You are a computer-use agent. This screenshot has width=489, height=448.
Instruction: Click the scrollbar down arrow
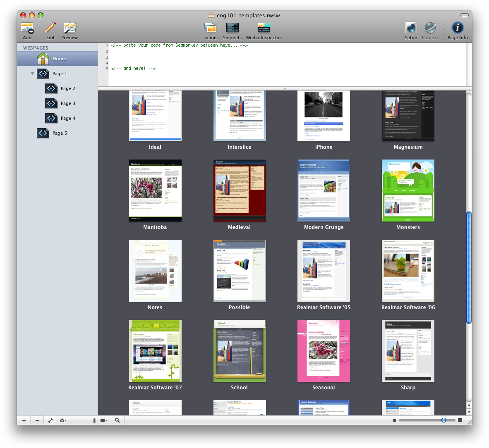[x=469, y=412]
